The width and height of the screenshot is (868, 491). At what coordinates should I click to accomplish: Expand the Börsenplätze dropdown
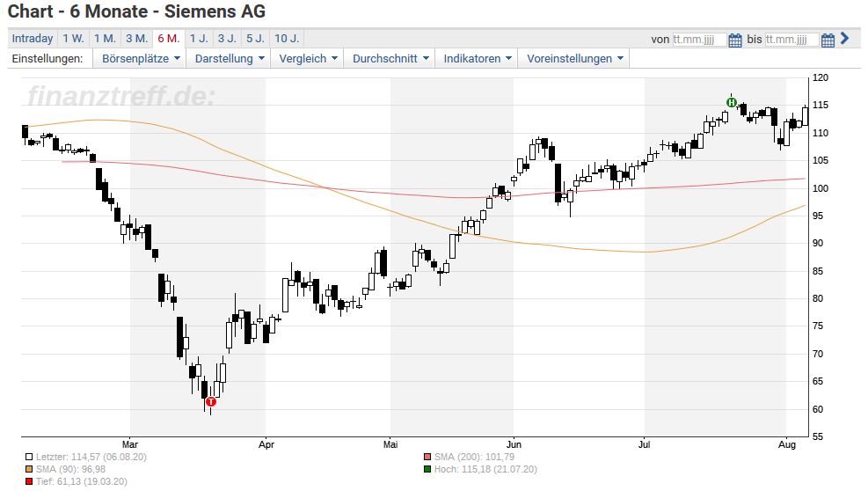(x=141, y=59)
